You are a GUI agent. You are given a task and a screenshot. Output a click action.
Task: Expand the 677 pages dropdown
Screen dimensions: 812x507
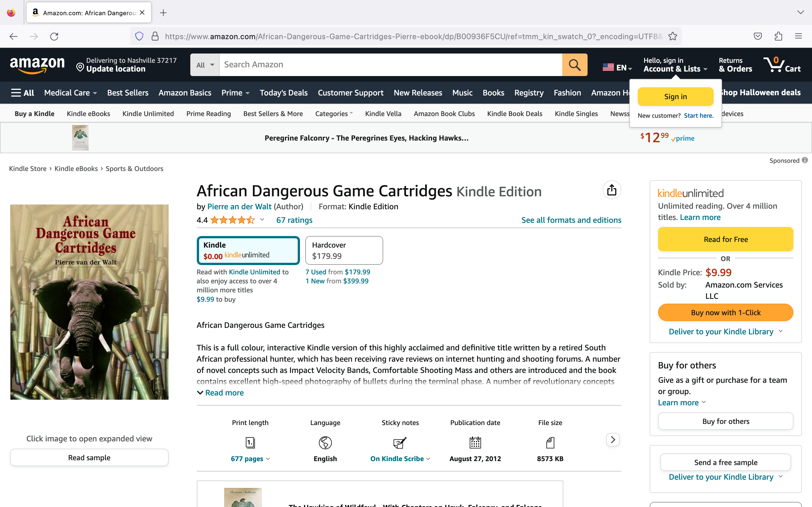click(250, 458)
